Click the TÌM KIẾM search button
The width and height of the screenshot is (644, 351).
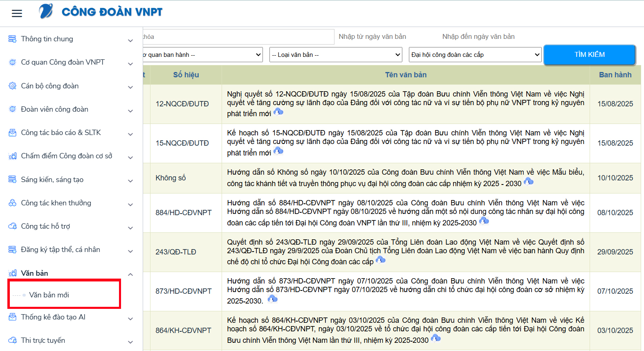coord(589,55)
